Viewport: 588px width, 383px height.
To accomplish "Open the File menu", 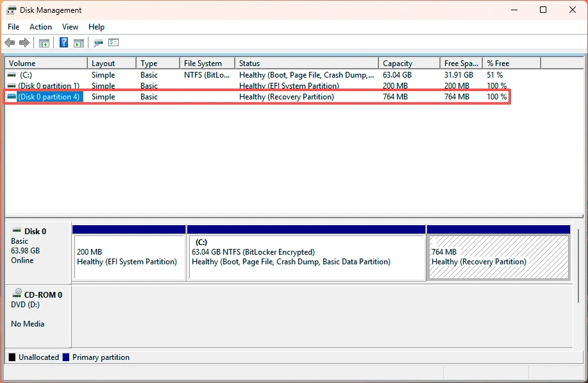I will click(13, 27).
